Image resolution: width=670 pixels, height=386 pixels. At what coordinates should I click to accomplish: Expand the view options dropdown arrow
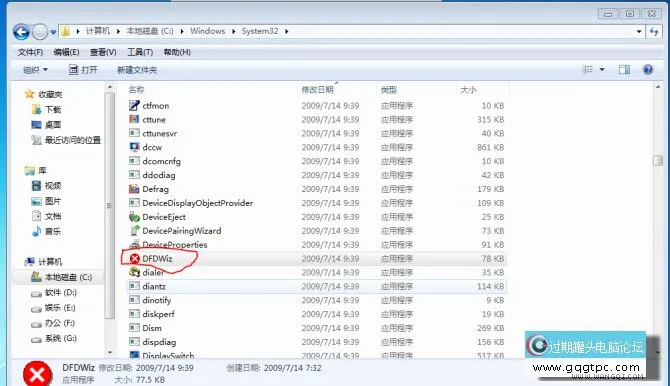tap(602, 69)
